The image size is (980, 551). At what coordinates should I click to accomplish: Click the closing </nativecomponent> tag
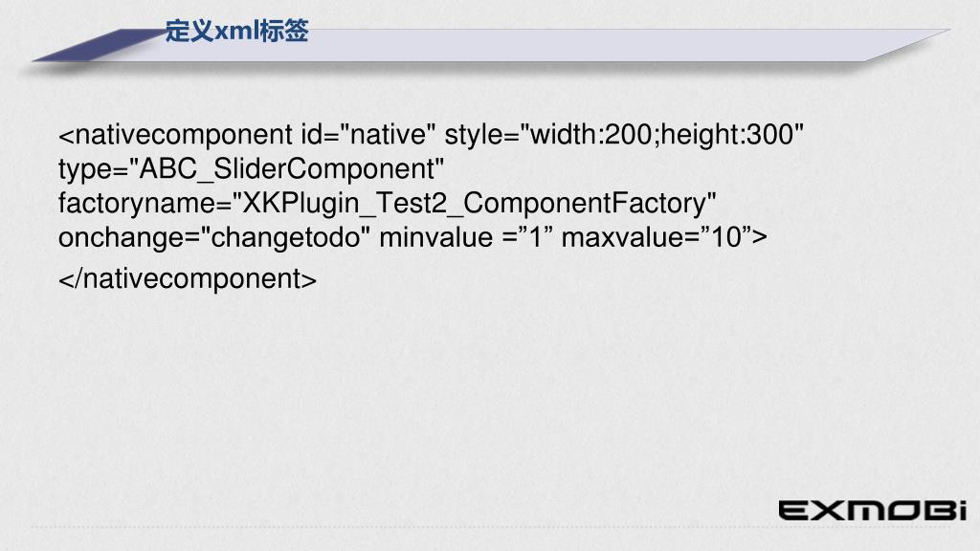(x=188, y=279)
